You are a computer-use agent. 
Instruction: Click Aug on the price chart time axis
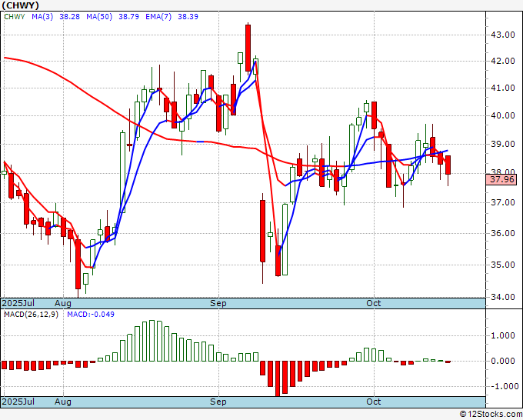click(63, 303)
